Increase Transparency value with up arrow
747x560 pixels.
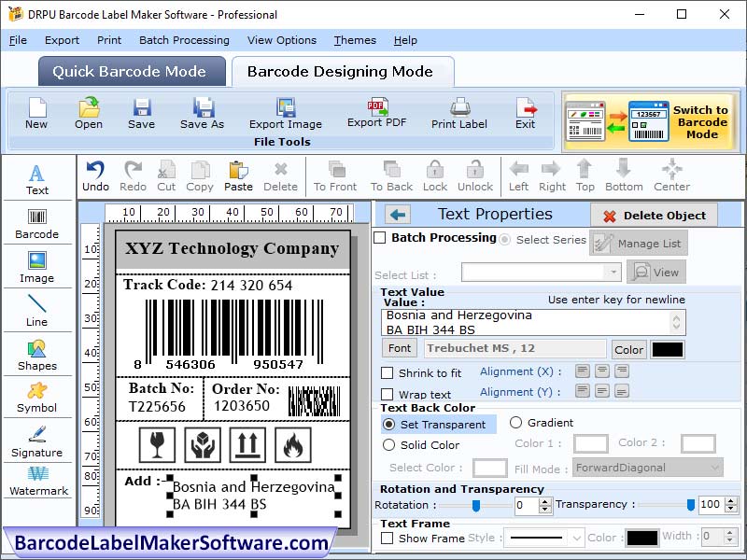[x=731, y=501]
